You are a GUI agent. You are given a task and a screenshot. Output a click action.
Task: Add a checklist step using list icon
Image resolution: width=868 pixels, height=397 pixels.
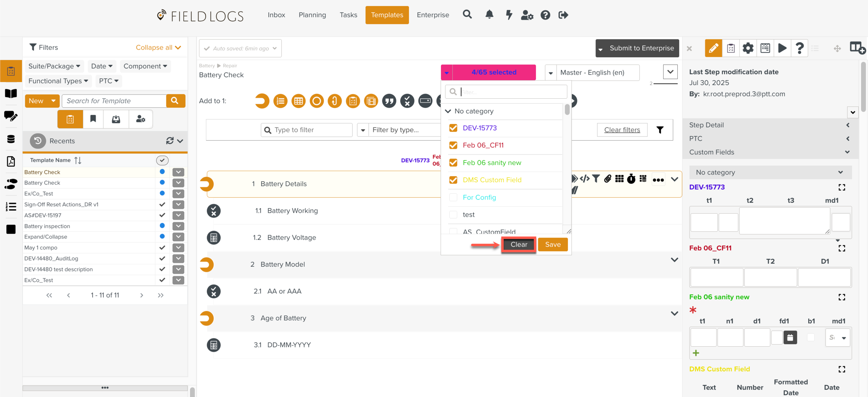[x=280, y=101]
